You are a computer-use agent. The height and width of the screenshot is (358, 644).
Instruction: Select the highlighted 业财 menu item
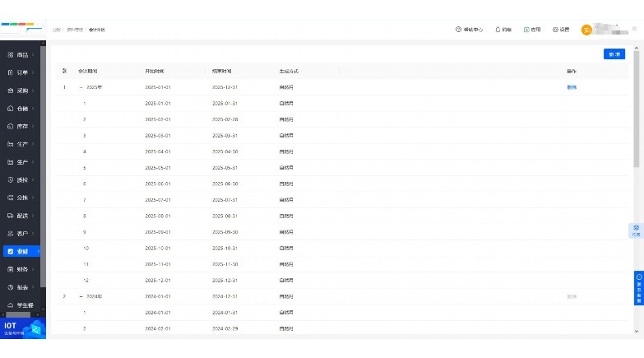click(x=21, y=251)
